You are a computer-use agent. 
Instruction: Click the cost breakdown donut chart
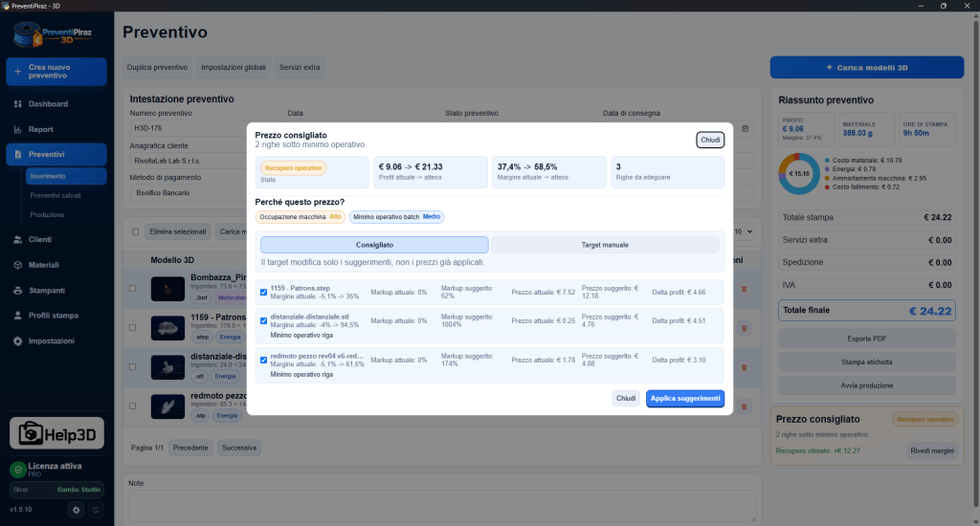click(x=799, y=174)
